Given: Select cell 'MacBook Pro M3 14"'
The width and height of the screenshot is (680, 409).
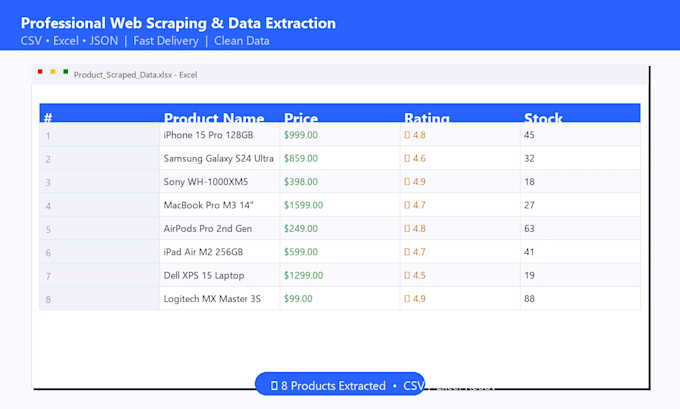Looking at the screenshot, I should tap(219, 205).
